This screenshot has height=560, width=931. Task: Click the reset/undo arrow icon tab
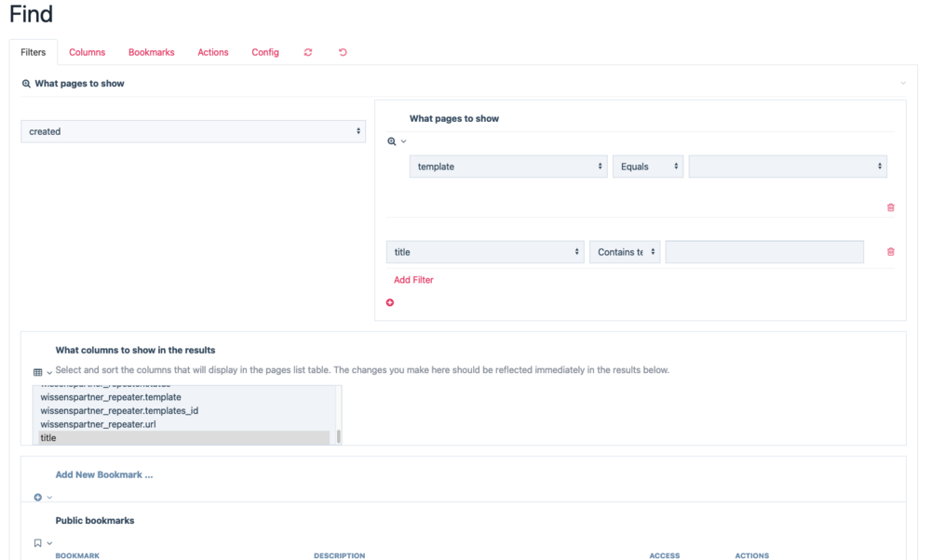tap(343, 53)
